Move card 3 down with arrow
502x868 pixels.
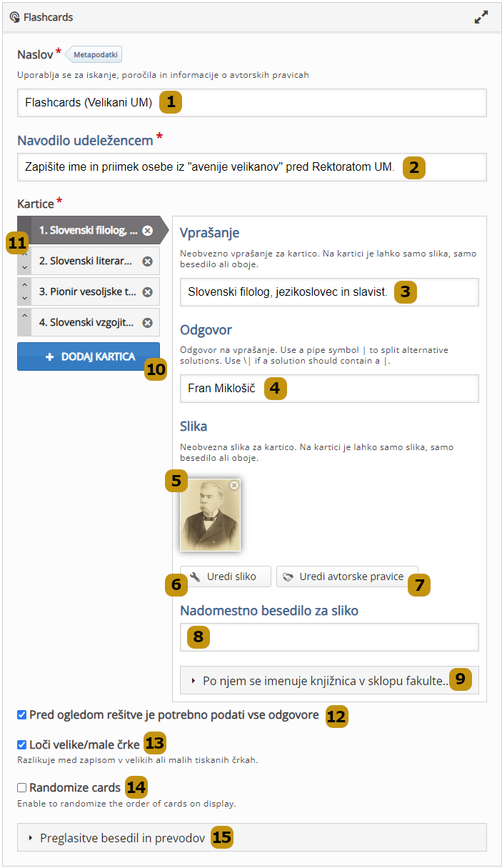[x=24, y=298]
